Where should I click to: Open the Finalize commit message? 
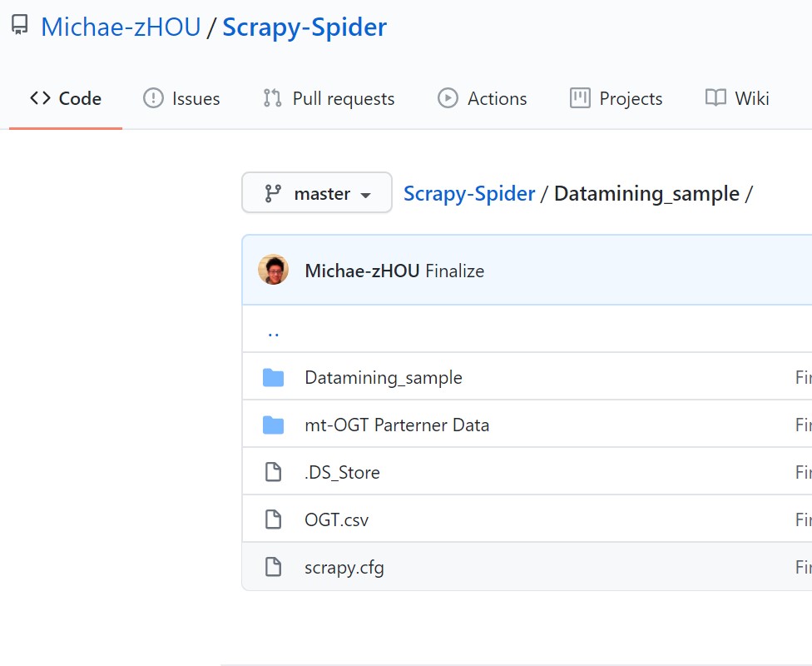pyautogui.click(x=455, y=271)
